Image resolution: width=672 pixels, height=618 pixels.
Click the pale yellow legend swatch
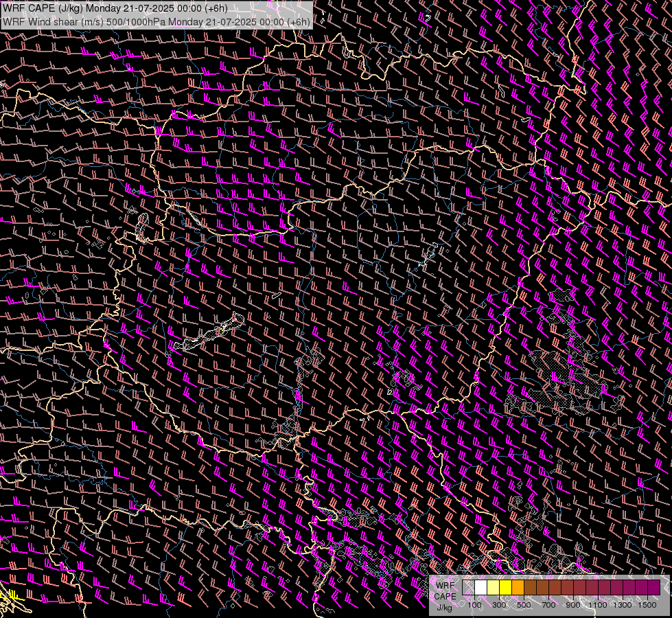click(x=494, y=587)
